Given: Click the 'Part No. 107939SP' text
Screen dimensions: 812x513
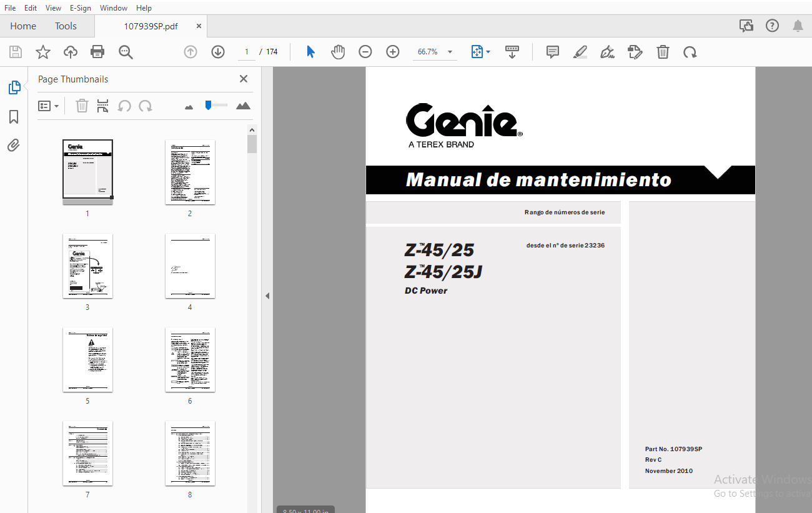Looking at the screenshot, I should click(x=673, y=449).
